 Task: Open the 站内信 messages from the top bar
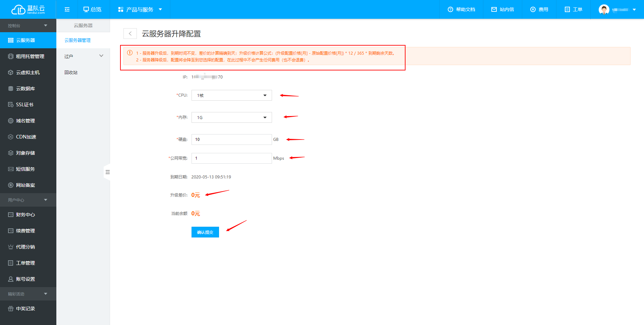pos(502,9)
